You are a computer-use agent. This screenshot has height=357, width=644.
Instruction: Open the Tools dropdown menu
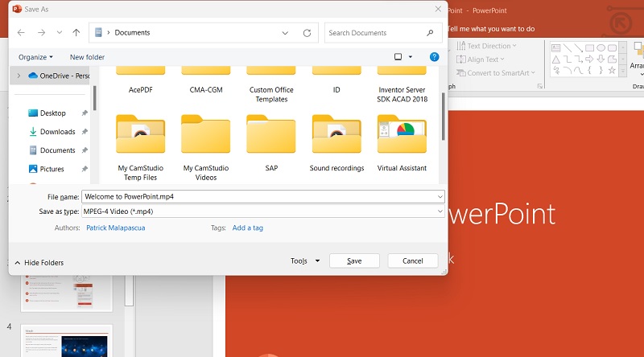pos(305,261)
